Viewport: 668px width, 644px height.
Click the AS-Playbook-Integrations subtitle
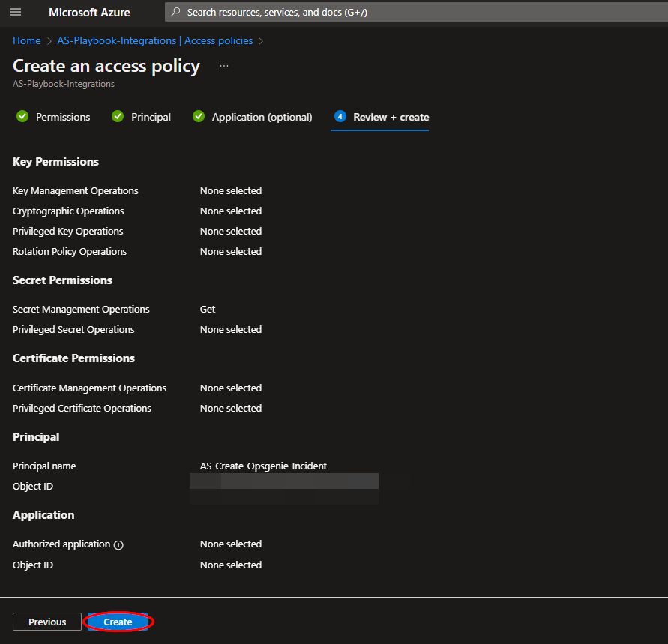pos(64,84)
